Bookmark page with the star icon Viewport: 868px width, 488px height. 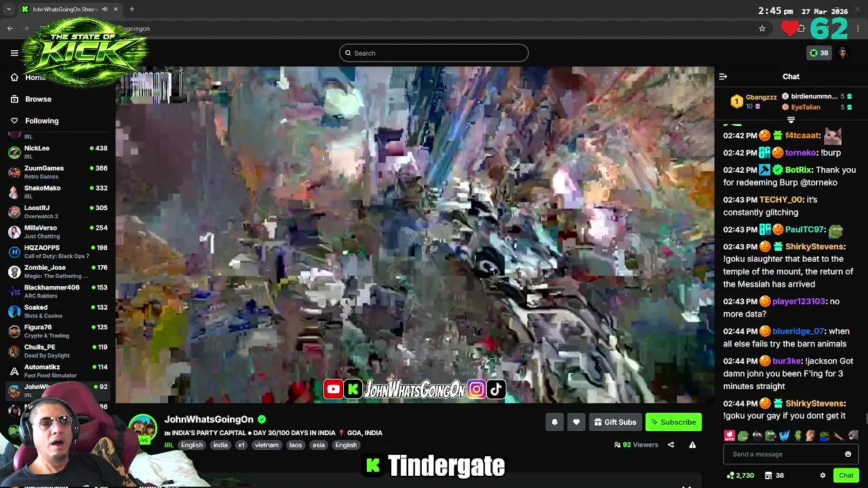pos(762,28)
